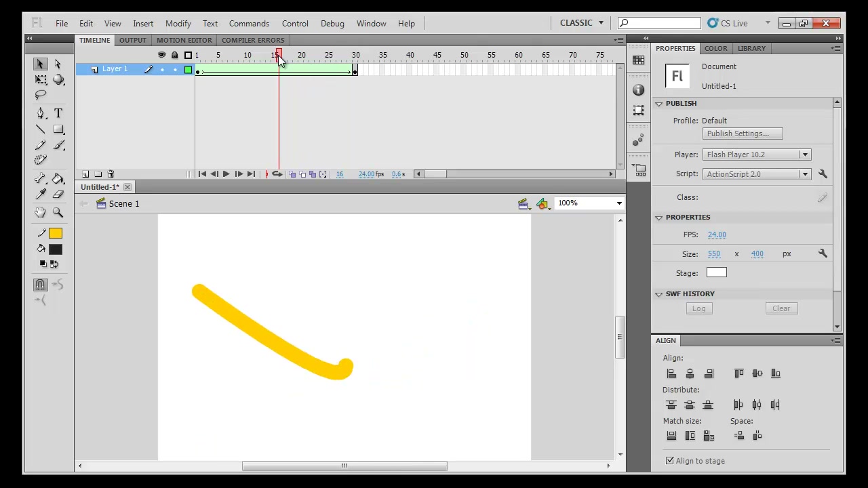868x488 pixels.
Task: Open the Insert menu
Action: 143,23
